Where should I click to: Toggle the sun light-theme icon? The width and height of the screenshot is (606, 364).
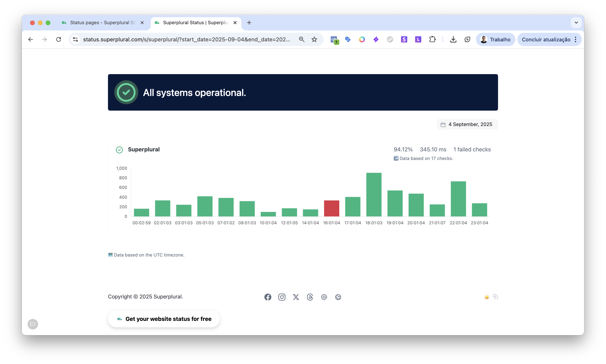pos(487,297)
